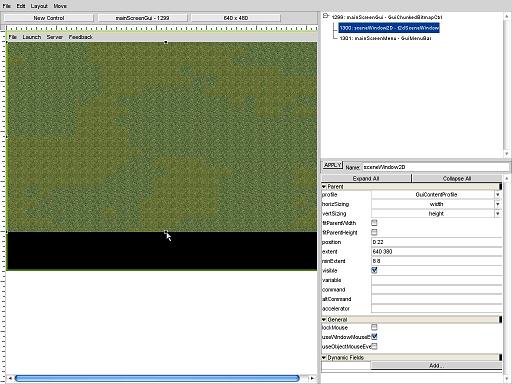Enable the fitParentWidth checkbox
The width and height of the screenshot is (512, 384).
[x=374, y=223]
